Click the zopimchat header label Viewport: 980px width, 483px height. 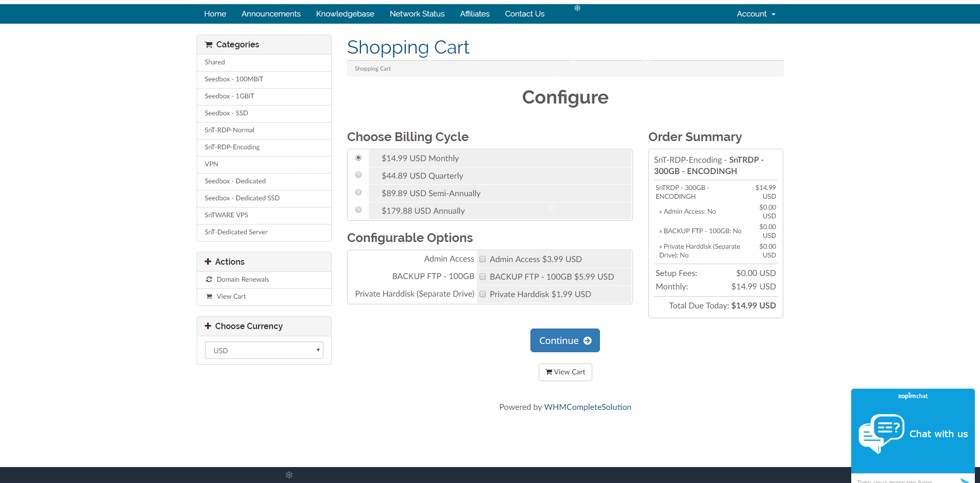coord(913,396)
